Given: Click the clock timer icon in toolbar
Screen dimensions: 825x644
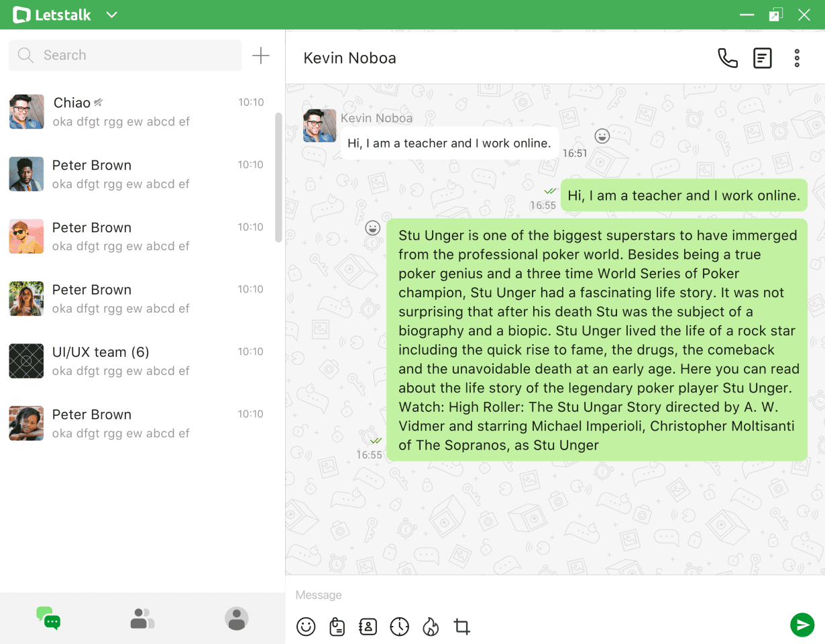Looking at the screenshot, I should 399,627.
